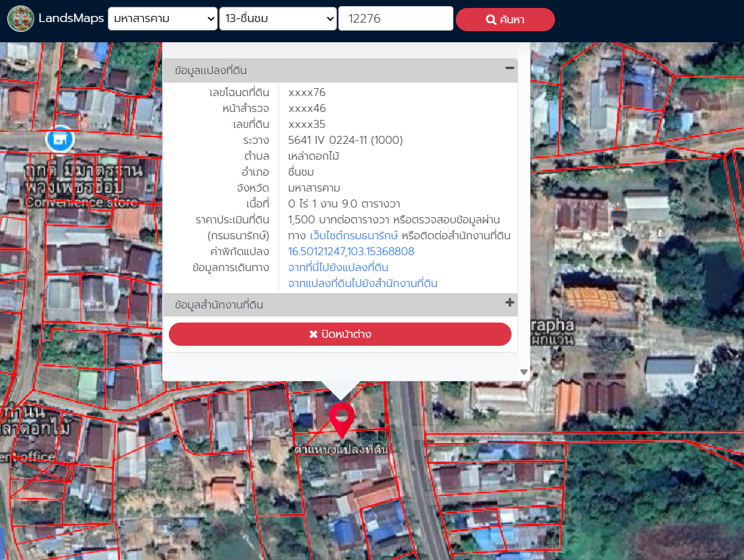Expand ข้อมูลสำนักงานที่ดิน with the plus icon

[x=509, y=303]
